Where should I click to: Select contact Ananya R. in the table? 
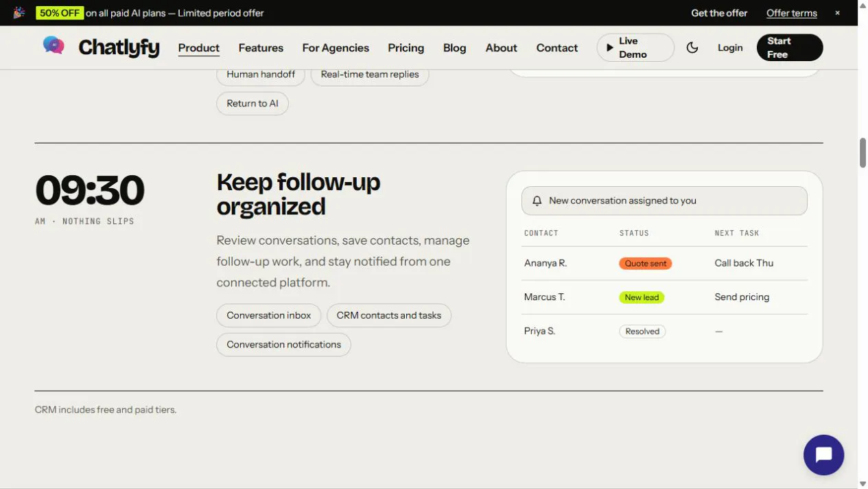click(x=546, y=263)
